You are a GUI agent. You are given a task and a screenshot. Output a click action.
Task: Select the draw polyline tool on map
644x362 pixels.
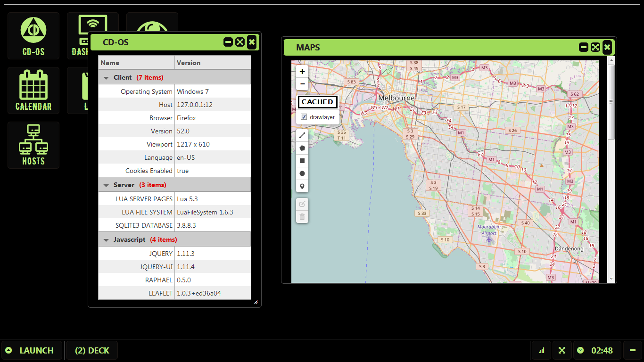[x=302, y=135]
